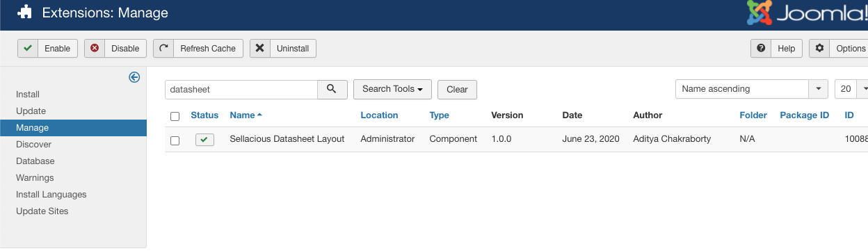Click the version value 1.0.0

pyautogui.click(x=501, y=139)
